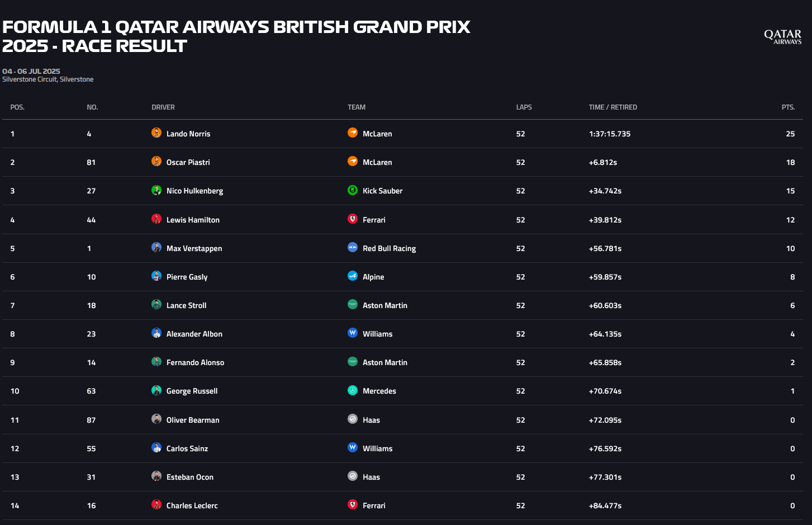Open Max Verstappen's driver link

point(194,248)
